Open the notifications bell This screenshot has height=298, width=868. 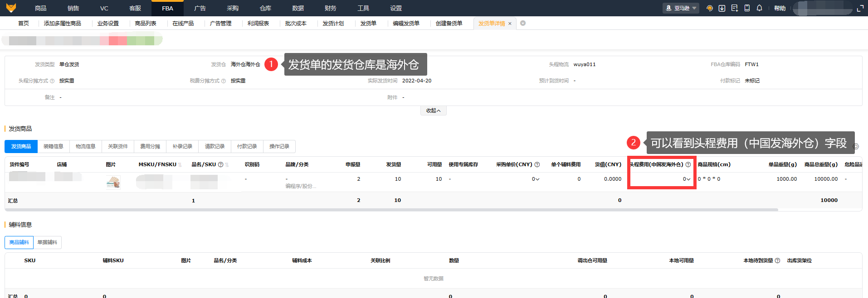tap(759, 8)
